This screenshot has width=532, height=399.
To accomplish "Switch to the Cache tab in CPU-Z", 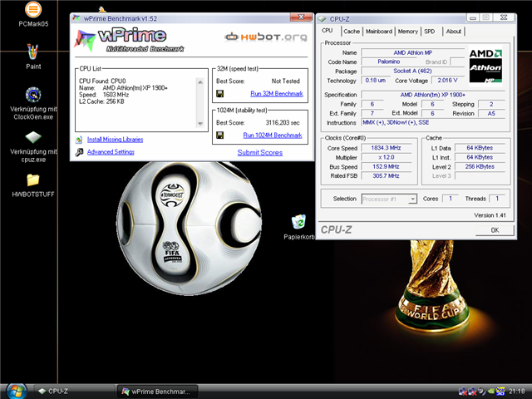I will pos(352,32).
